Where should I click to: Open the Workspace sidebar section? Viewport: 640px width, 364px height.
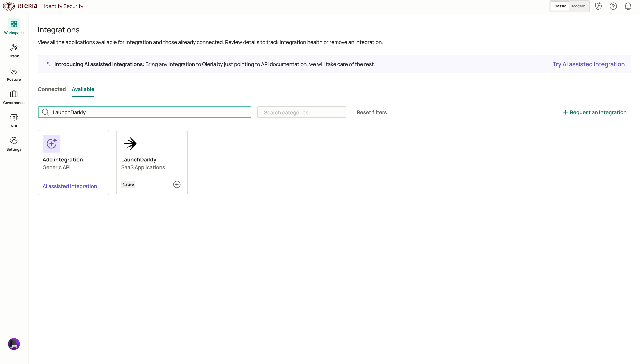click(14, 27)
